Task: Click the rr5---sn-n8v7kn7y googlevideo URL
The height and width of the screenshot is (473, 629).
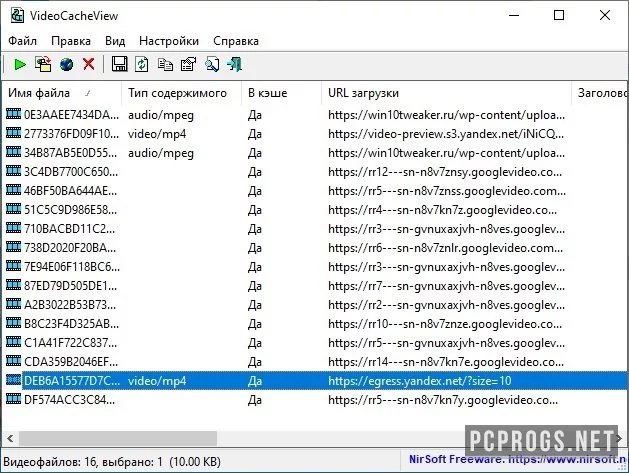Action: click(x=443, y=400)
